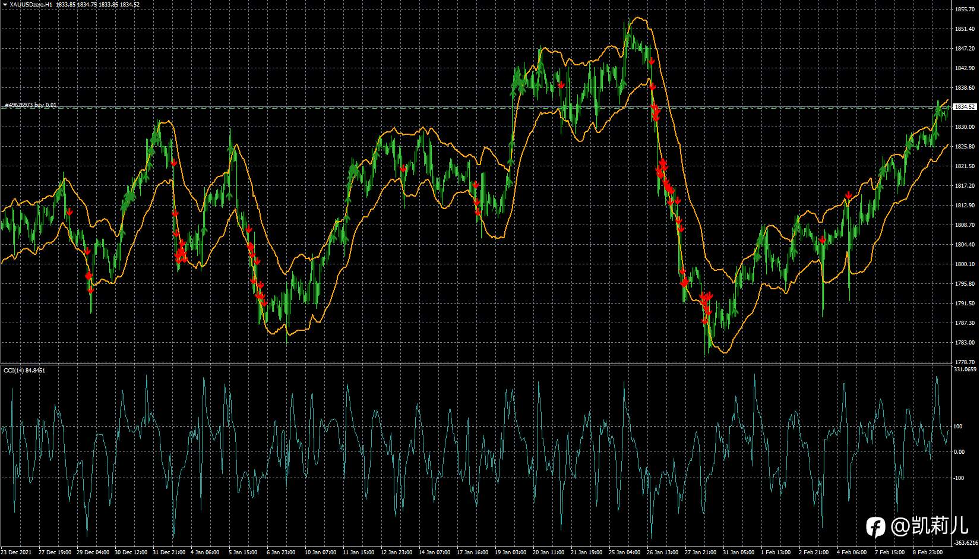Image resolution: width=980 pixels, height=559 pixels.
Task: Click the 1817.20 price axis label
Action: click(965, 186)
